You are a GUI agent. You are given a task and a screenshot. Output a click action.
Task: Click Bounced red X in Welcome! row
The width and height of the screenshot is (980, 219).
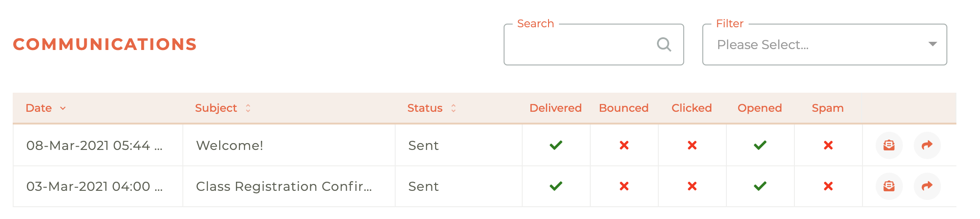(624, 145)
